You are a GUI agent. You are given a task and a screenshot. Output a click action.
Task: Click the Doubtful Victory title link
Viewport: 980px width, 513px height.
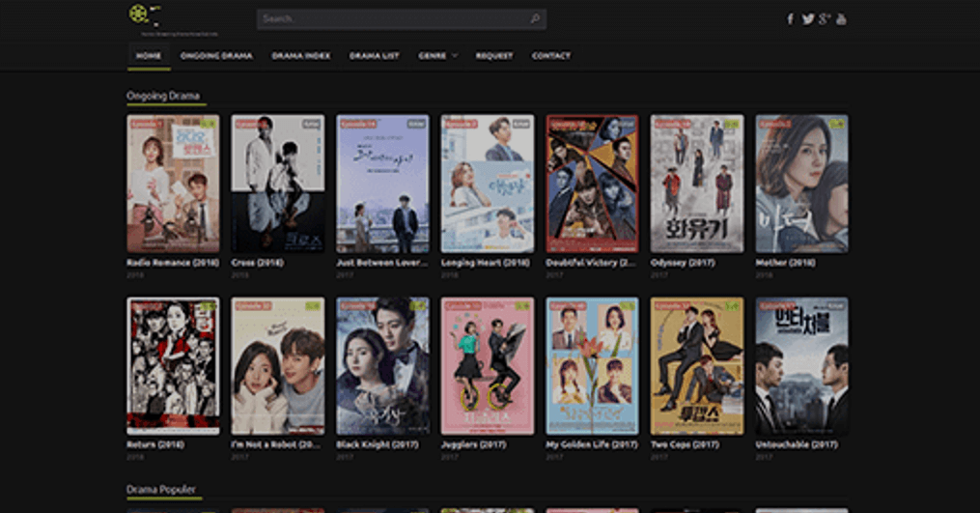click(590, 263)
